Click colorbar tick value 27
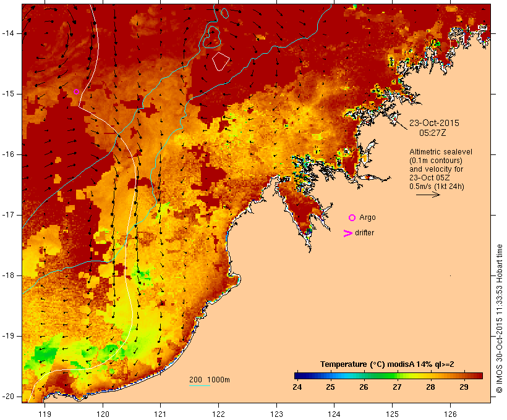 click(397, 387)
